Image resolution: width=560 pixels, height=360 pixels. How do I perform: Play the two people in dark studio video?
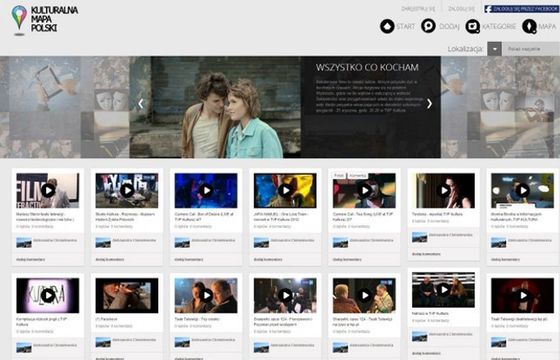(x=285, y=295)
